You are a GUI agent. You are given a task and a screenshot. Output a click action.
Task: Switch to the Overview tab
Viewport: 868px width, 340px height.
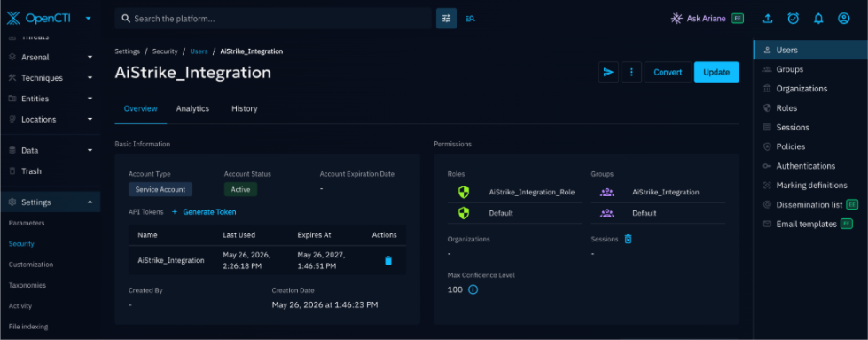point(141,108)
